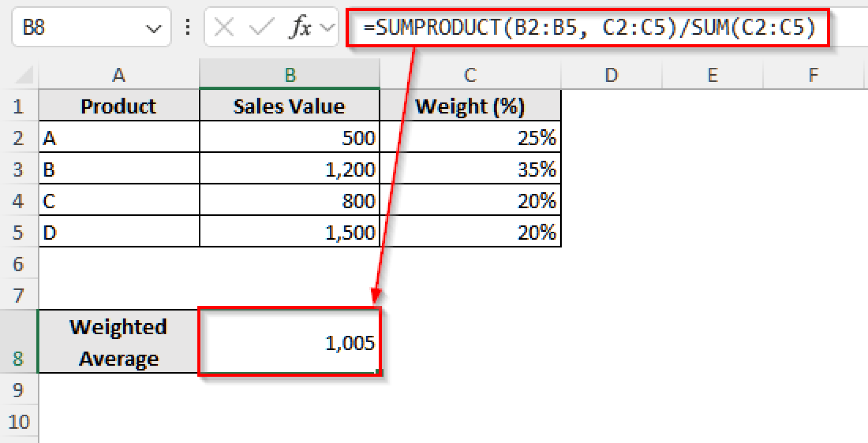Select column C header
This screenshot has width=868, height=443.
470,75
